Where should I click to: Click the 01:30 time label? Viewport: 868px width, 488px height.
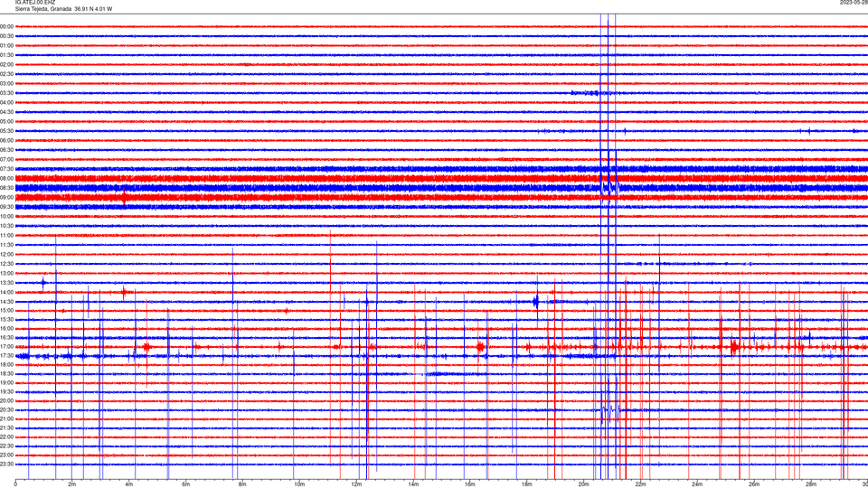[x=6, y=55]
